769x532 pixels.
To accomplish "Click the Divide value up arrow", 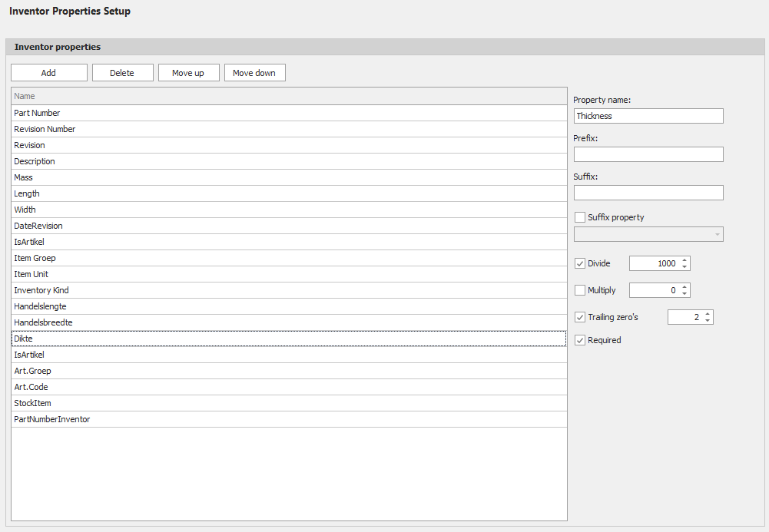I will tap(684, 259).
